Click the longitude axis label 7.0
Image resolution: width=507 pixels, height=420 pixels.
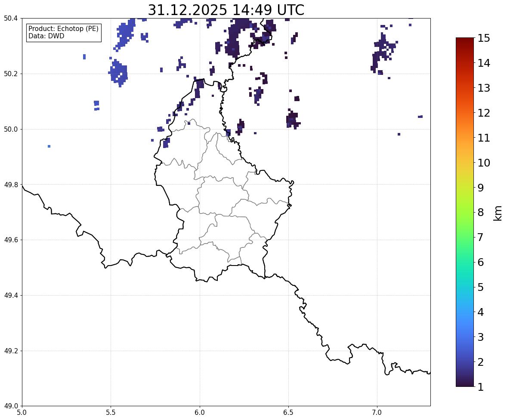pos(377,413)
